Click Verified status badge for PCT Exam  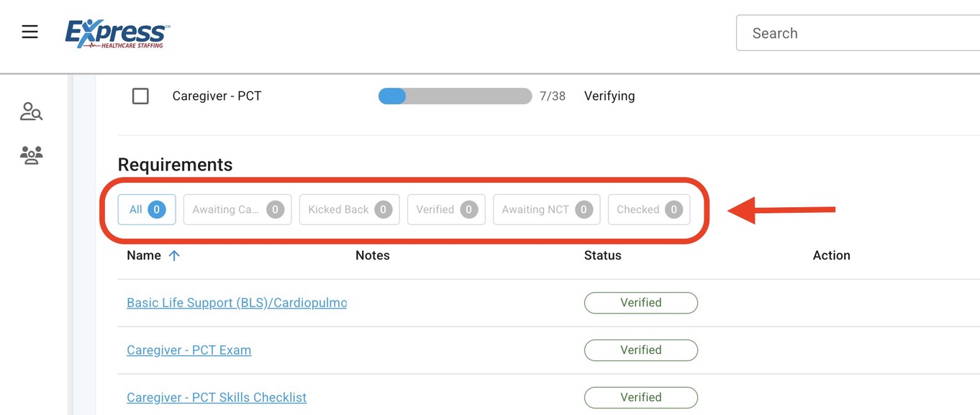640,350
